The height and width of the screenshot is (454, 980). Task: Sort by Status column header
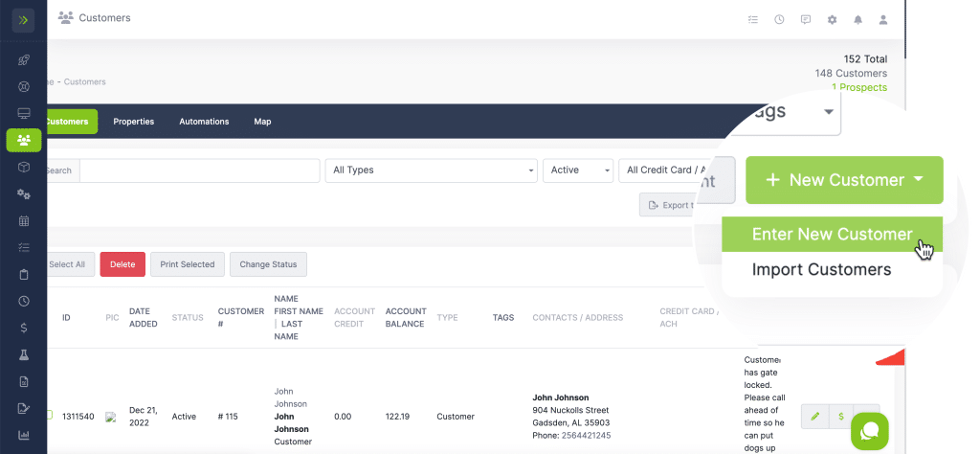(x=188, y=318)
